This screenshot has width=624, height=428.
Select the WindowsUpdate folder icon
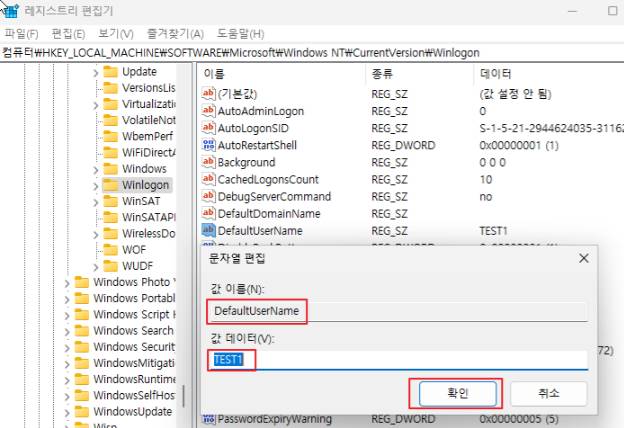pos(82,411)
